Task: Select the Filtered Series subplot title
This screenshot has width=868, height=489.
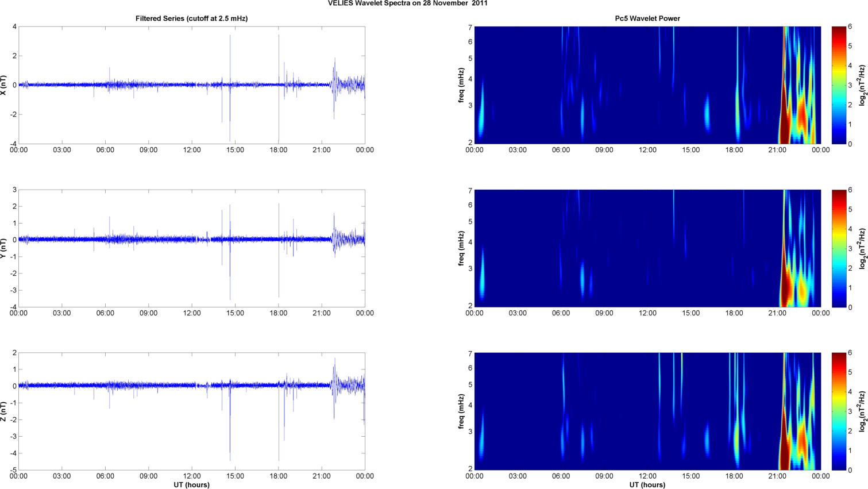Action: pos(191,18)
